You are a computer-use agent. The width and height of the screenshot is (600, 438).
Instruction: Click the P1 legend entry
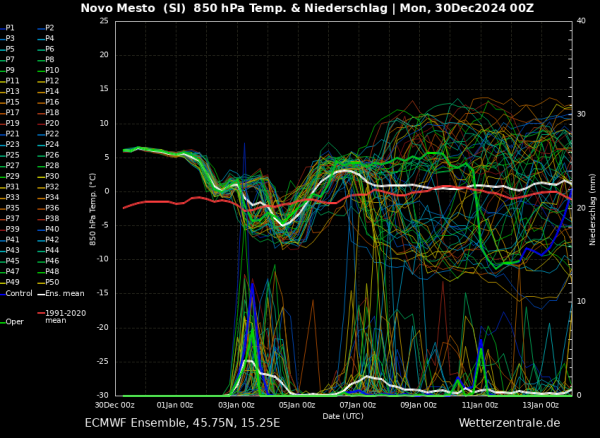coord(7,28)
